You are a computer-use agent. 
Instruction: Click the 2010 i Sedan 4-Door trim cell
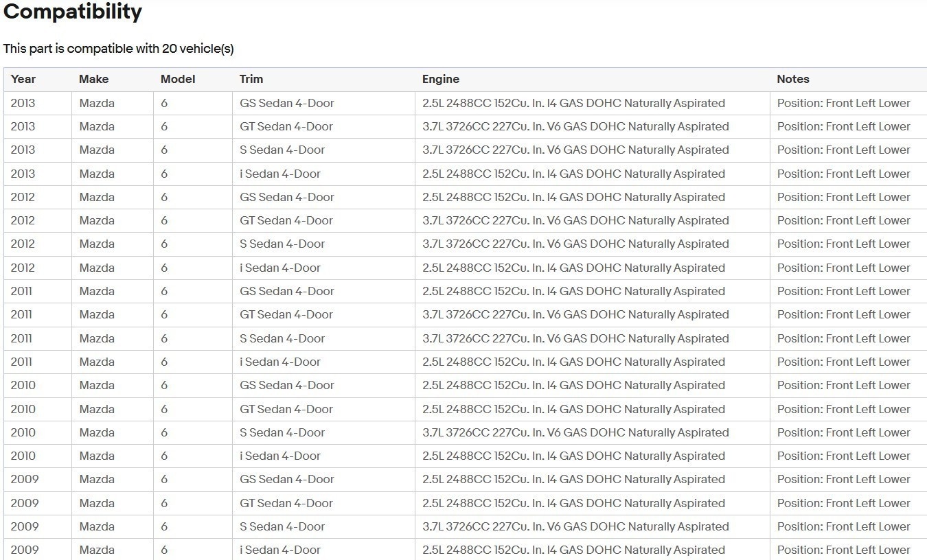pyautogui.click(x=280, y=456)
